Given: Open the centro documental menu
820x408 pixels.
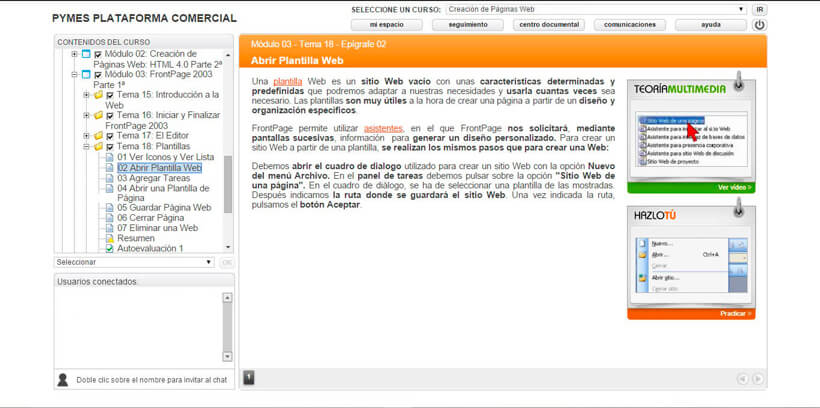Looking at the screenshot, I should click(549, 25).
